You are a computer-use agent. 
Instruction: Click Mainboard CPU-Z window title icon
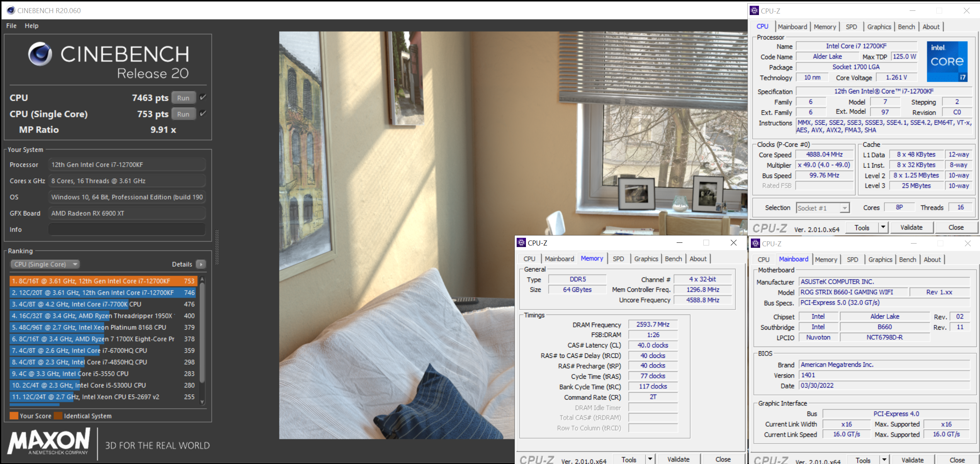(x=755, y=244)
